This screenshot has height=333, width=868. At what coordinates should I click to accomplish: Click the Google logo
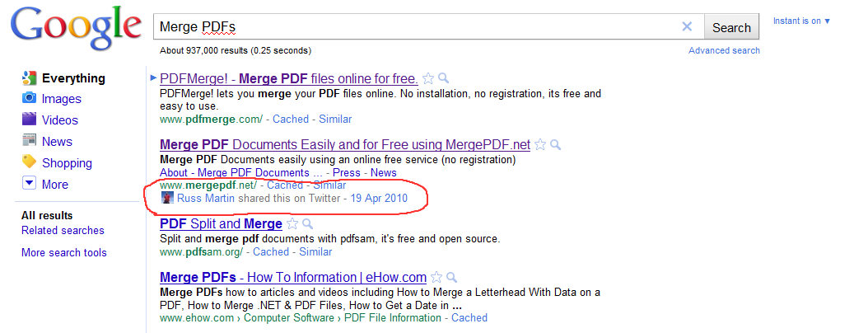(x=76, y=29)
